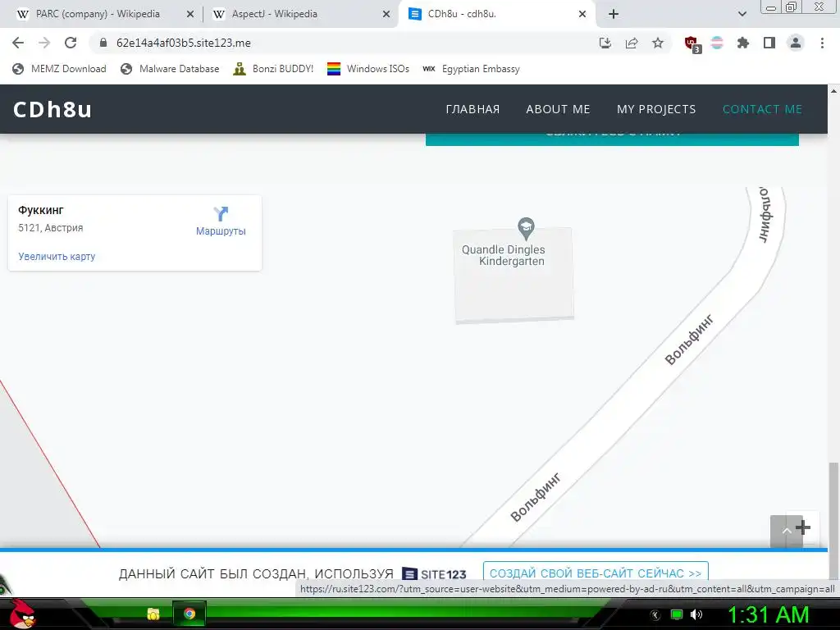The height and width of the screenshot is (630, 840).
Task: Open the Chrome profile avatar
Action: point(796,43)
